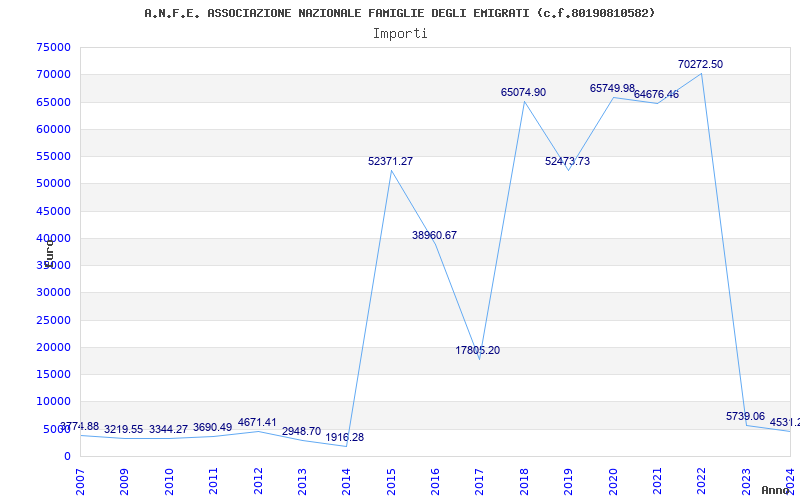Click the data label 3219.55
Image resolution: width=800 pixels, height=500 pixels.
(123, 430)
